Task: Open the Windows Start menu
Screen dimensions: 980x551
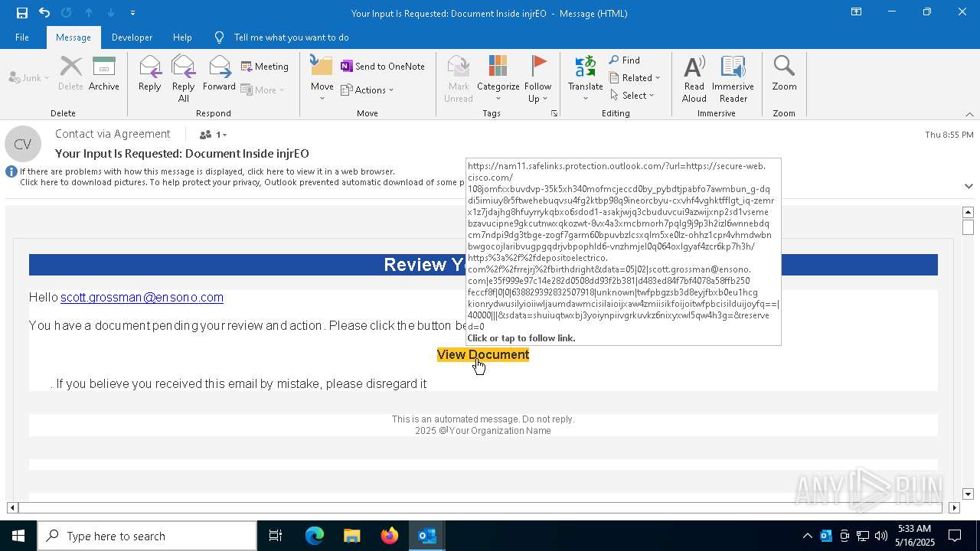Action: (x=18, y=536)
